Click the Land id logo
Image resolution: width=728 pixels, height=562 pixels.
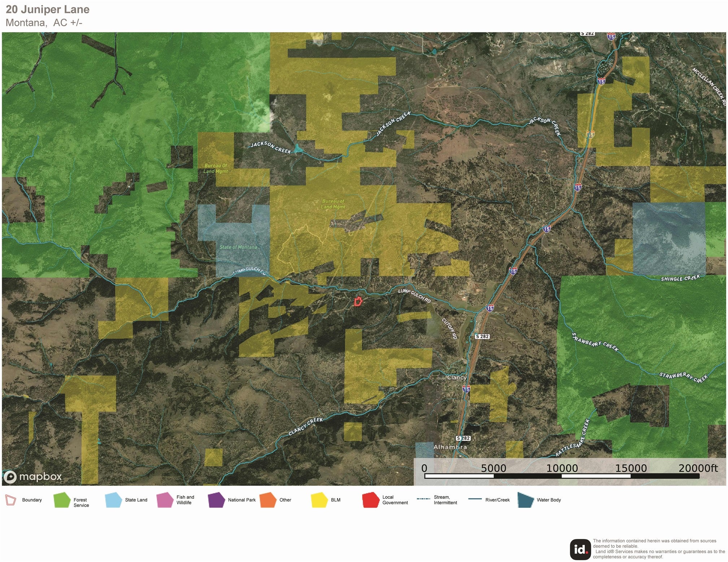tap(580, 549)
